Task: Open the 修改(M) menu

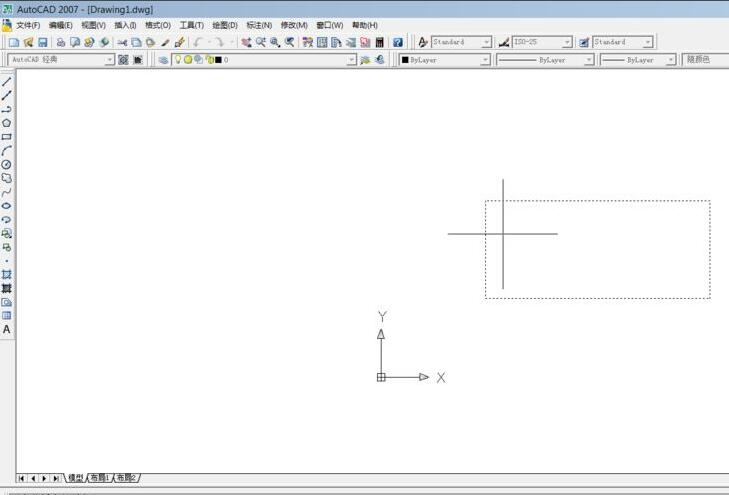Action: pos(294,25)
